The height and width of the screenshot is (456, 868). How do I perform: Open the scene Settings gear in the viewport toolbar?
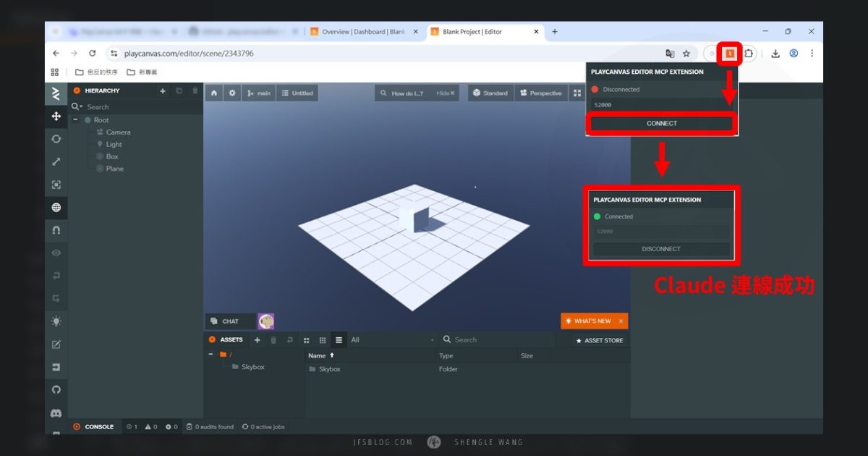[x=232, y=93]
